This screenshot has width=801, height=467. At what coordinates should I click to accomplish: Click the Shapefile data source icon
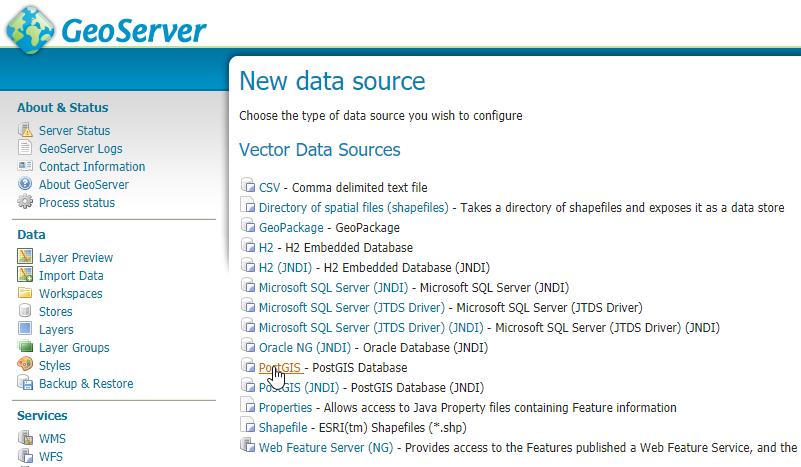248,425
